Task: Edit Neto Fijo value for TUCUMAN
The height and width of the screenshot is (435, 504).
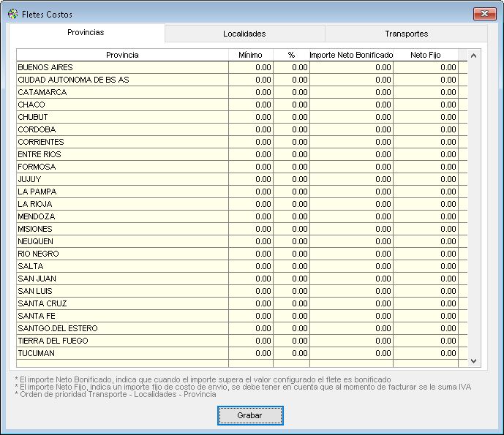Action: [x=425, y=353]
